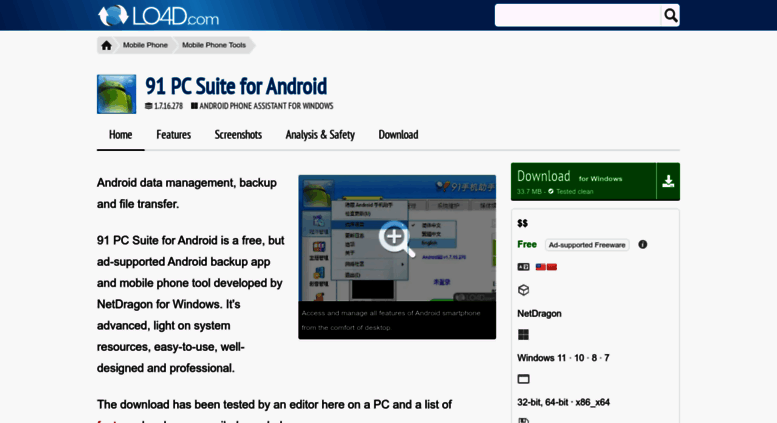Screen dimensions: 777x423
Task: Open the Screenshots tab
Action: pos(238,135)
